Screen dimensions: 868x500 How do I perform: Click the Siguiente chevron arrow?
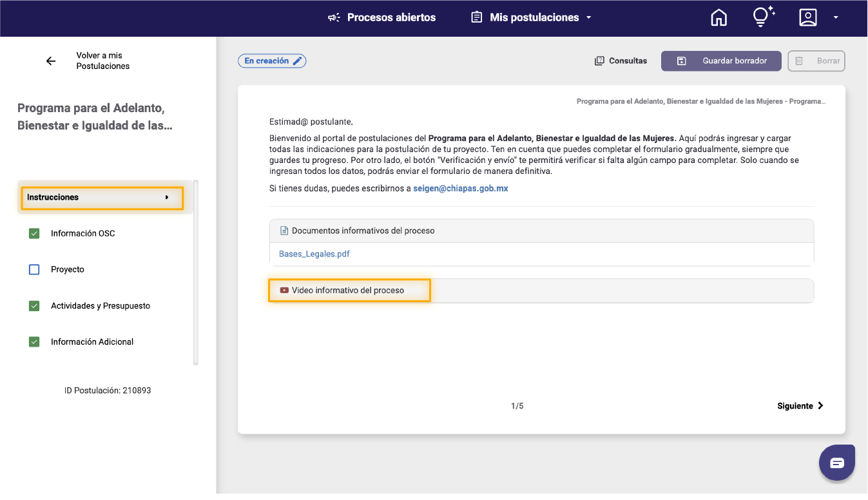coord(820,406)
